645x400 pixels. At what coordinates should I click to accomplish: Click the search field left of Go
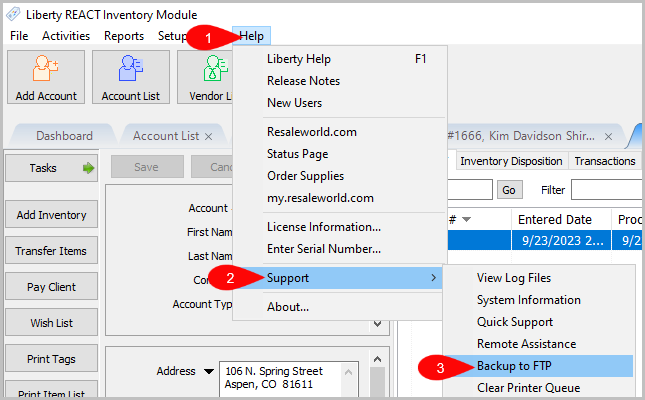(469, 190)
